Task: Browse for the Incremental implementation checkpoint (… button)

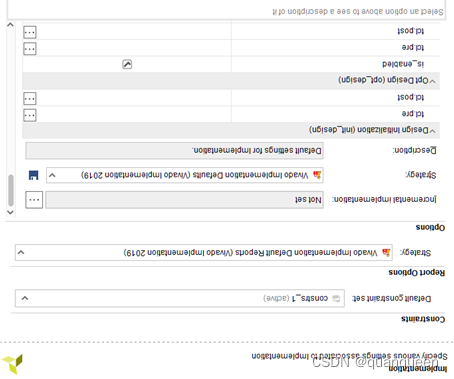Action: [x=34, y=200]
